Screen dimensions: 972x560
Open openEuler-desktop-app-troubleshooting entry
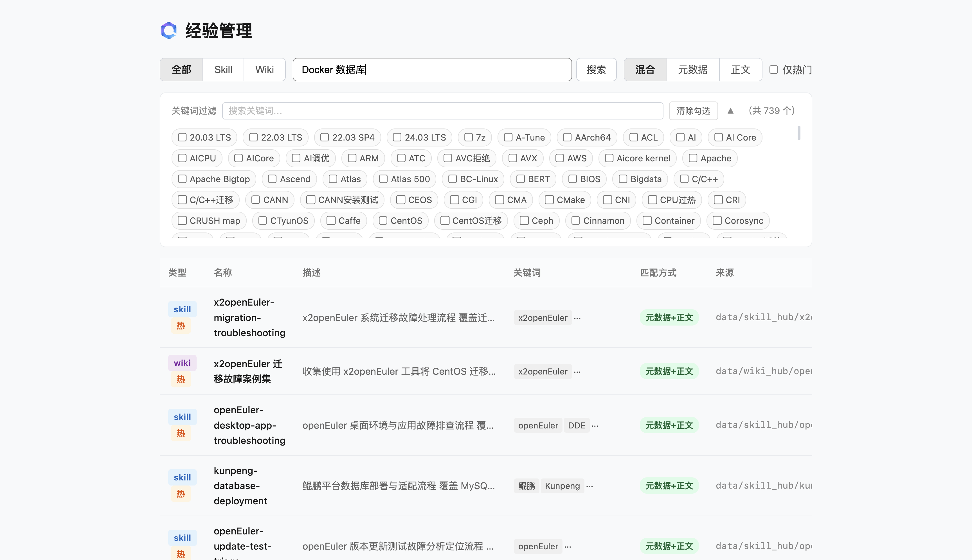tap(249, 425)
